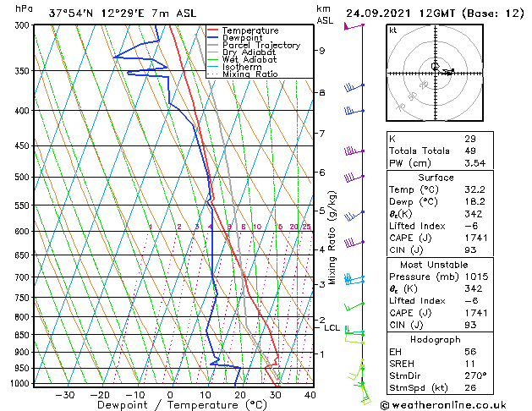Click the 700 hPa pressure label
The width and height of the screenshot is (532, 411).
click(x=23, y=277)
